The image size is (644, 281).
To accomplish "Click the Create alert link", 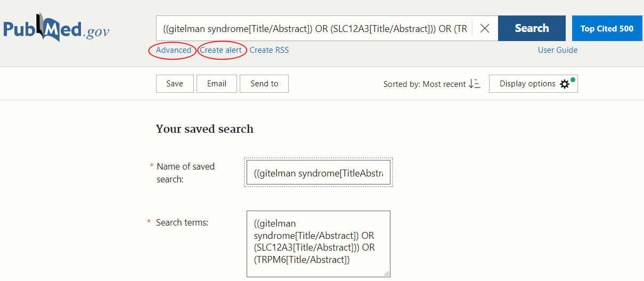I will click(x=221, y=50).
